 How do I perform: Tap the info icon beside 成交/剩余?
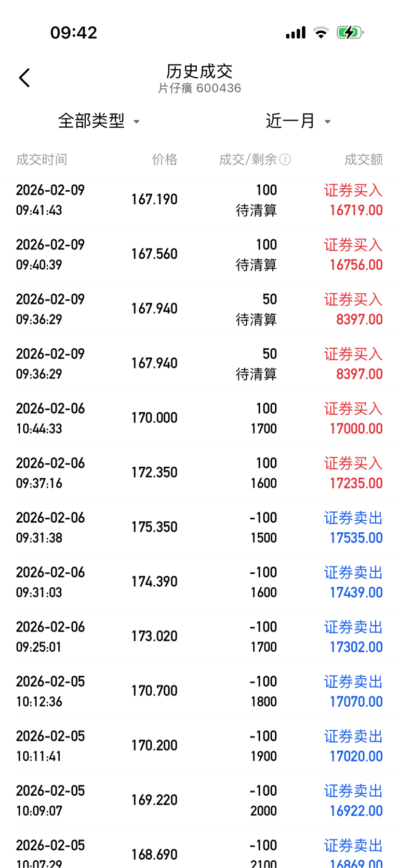tap(285, 159)
